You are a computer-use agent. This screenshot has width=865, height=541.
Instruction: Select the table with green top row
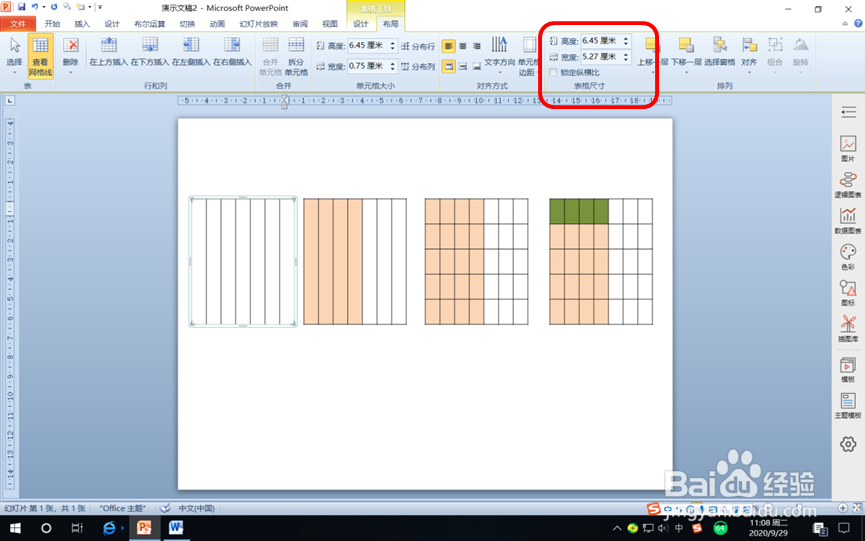click(x=601, y=261)
